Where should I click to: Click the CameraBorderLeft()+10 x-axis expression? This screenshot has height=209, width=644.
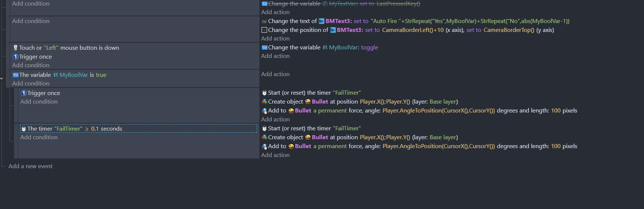(413, 30)
